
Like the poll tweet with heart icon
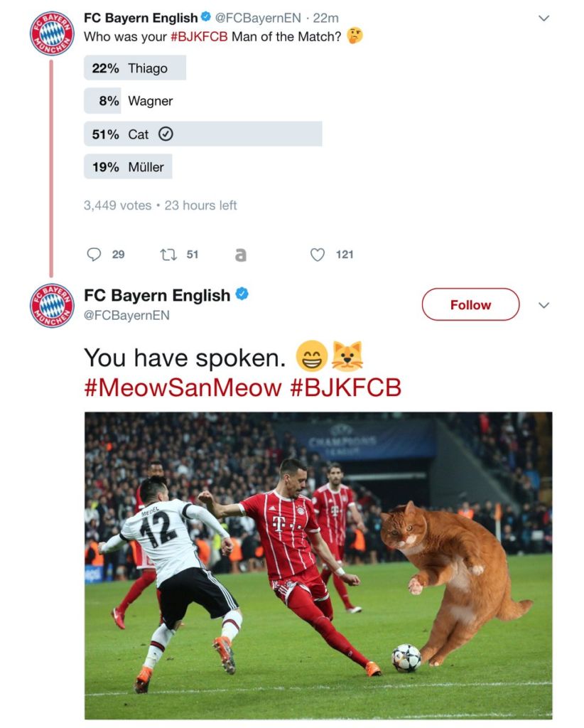318,255
